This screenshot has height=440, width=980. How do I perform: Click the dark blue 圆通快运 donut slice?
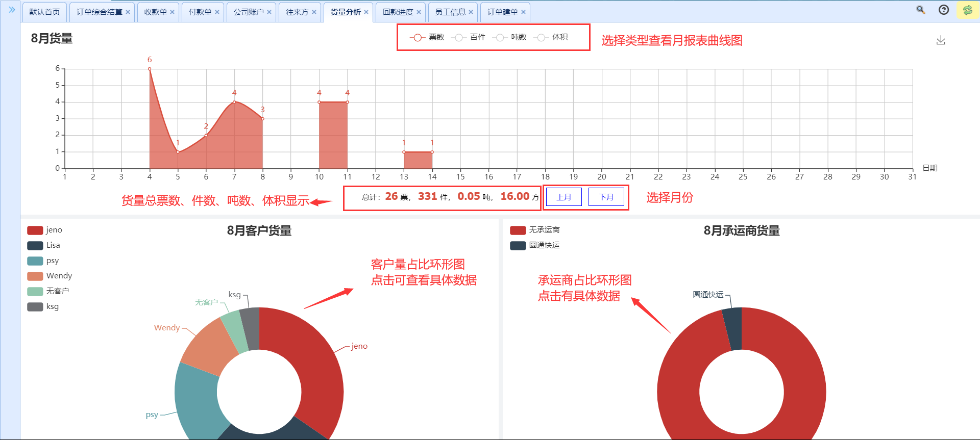point(733,329)
